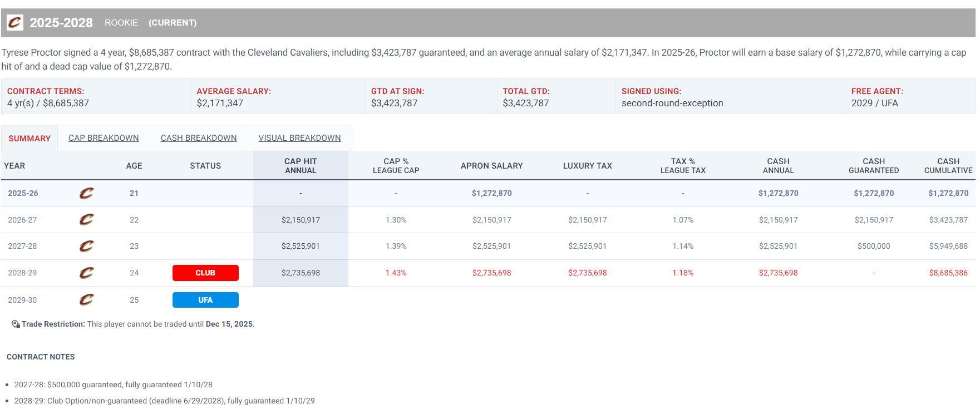The width and height of the screenshot is (980, 409).
Task: Click the Apron Salary column header
Action: pyautogui.click(x=491, y=166)
